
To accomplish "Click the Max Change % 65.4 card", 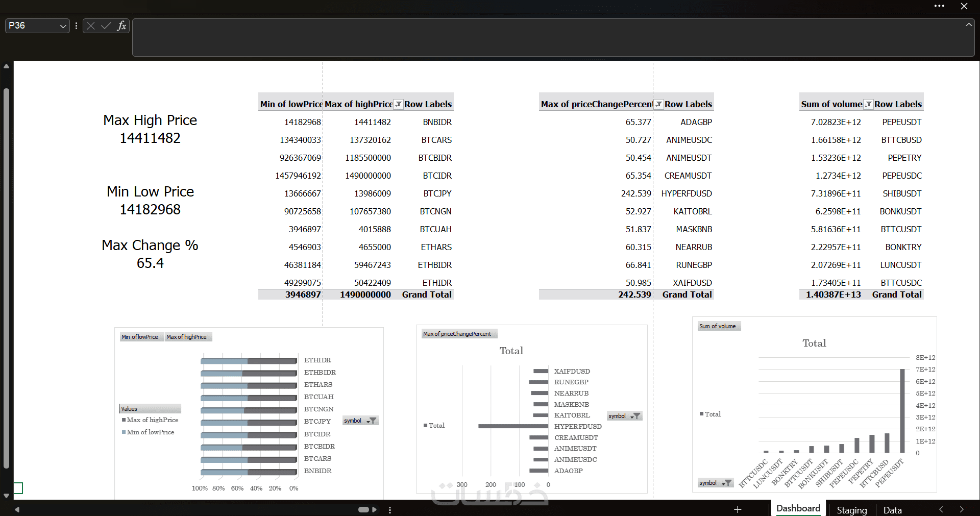I will (x=150, y=254).
